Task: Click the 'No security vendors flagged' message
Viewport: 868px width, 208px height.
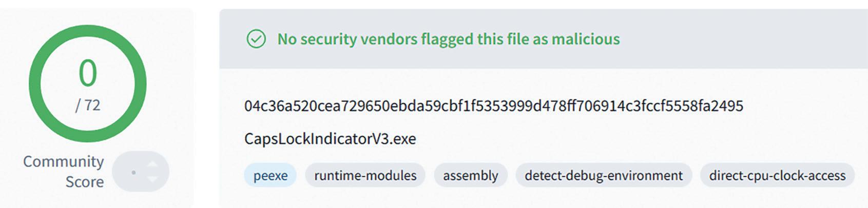Action: pos(448,39)
